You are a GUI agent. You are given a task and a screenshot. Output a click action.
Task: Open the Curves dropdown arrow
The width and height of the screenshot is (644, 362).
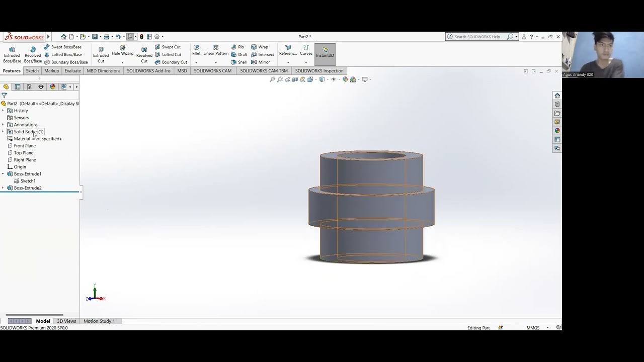(x=306, y=63)
